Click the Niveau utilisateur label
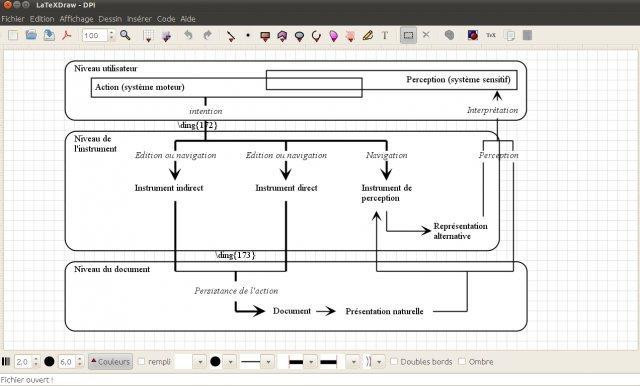Viewport: 640px width, 386px height. coord(106,68)
